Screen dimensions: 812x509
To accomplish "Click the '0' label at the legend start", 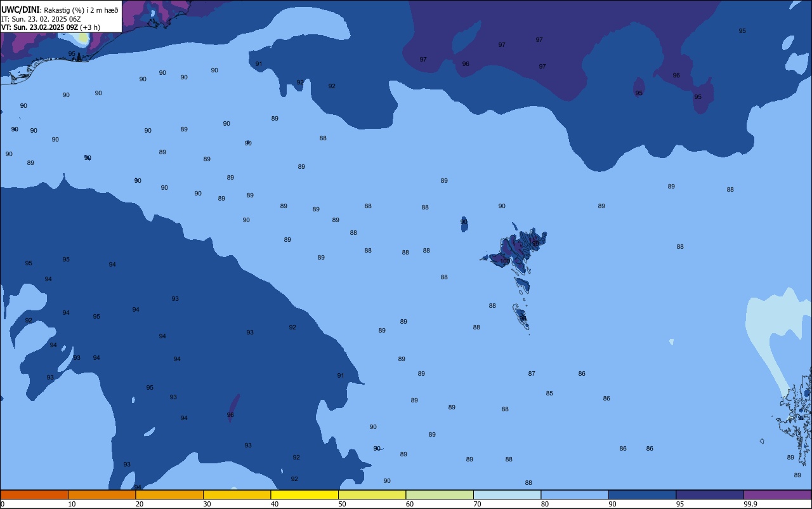I will (3, 504).
